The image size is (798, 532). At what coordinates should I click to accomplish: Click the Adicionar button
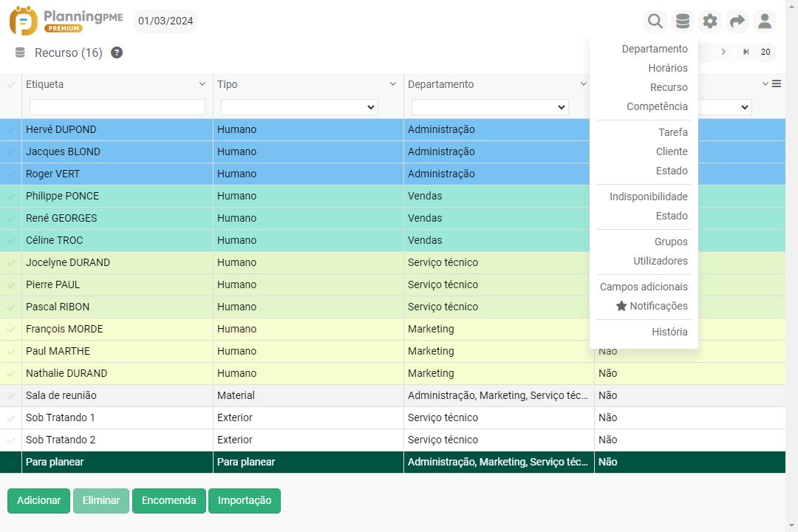click(38, 500)
